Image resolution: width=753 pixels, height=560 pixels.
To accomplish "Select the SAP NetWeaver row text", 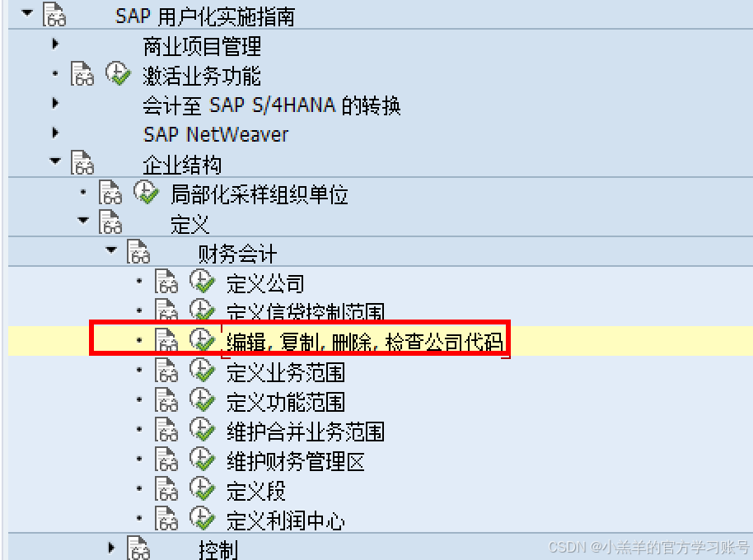I will [x=216, y=135].
